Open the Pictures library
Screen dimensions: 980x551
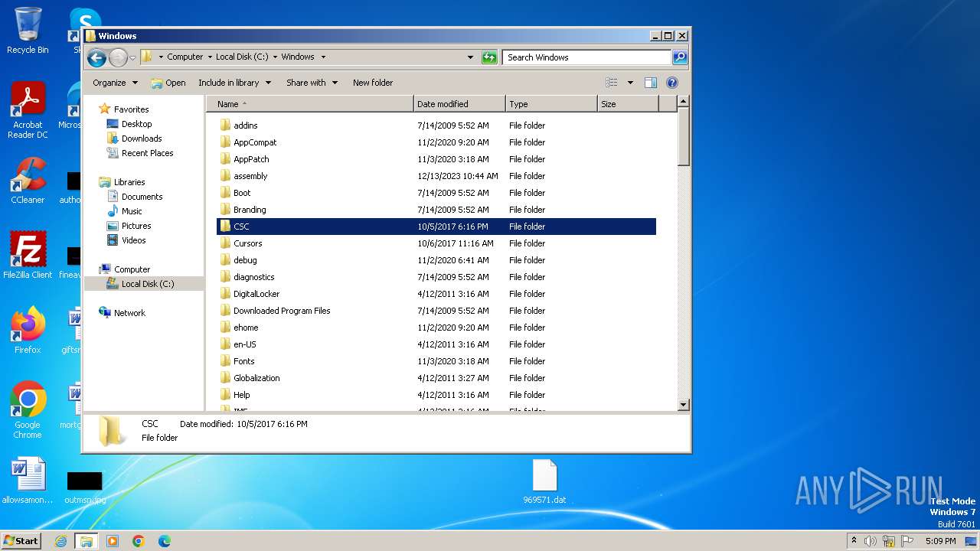pos(136,226)
